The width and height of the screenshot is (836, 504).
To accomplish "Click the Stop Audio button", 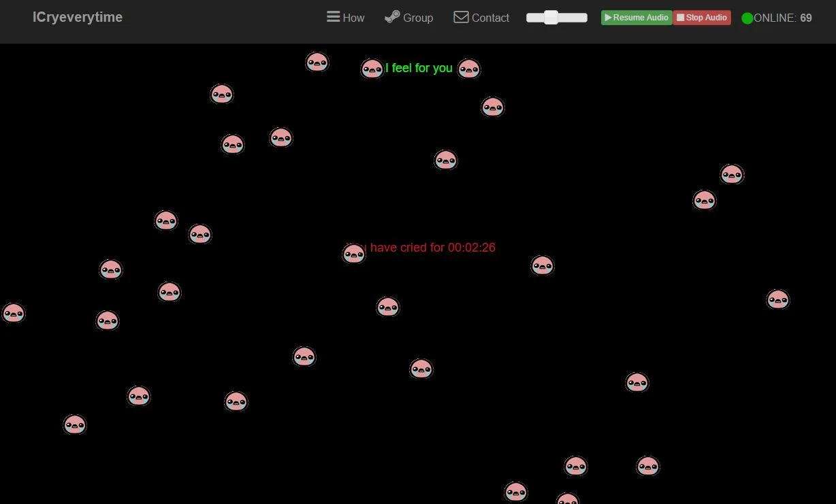I will (702, 18).
